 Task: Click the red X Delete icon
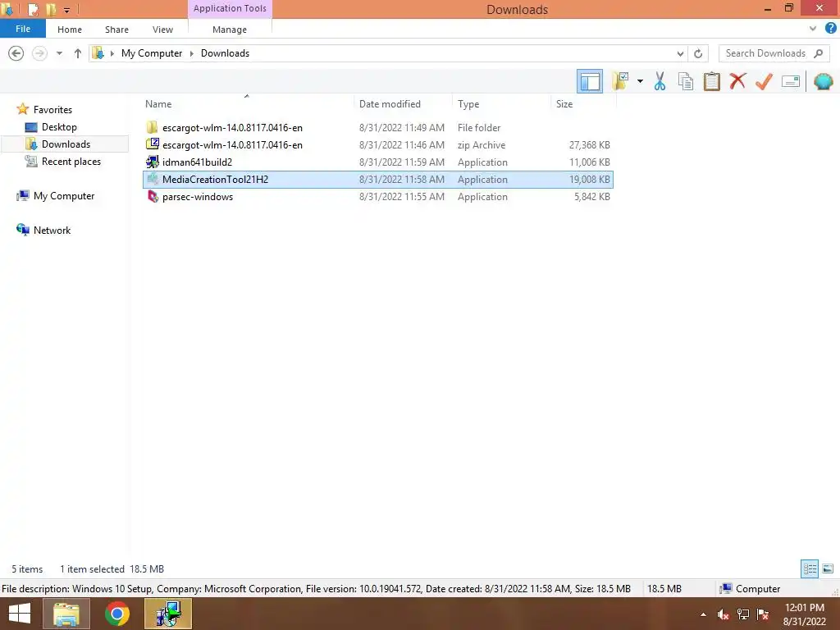coord(737,81)
